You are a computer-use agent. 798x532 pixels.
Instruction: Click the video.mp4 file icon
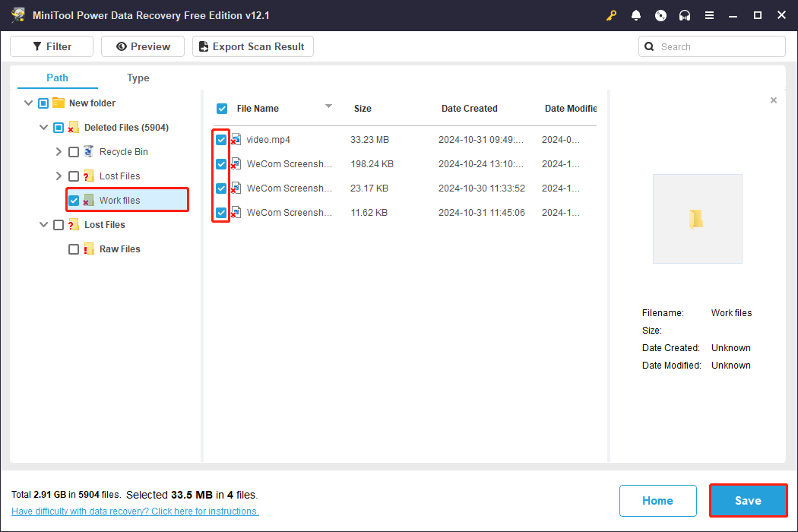[x=236, y=140]
